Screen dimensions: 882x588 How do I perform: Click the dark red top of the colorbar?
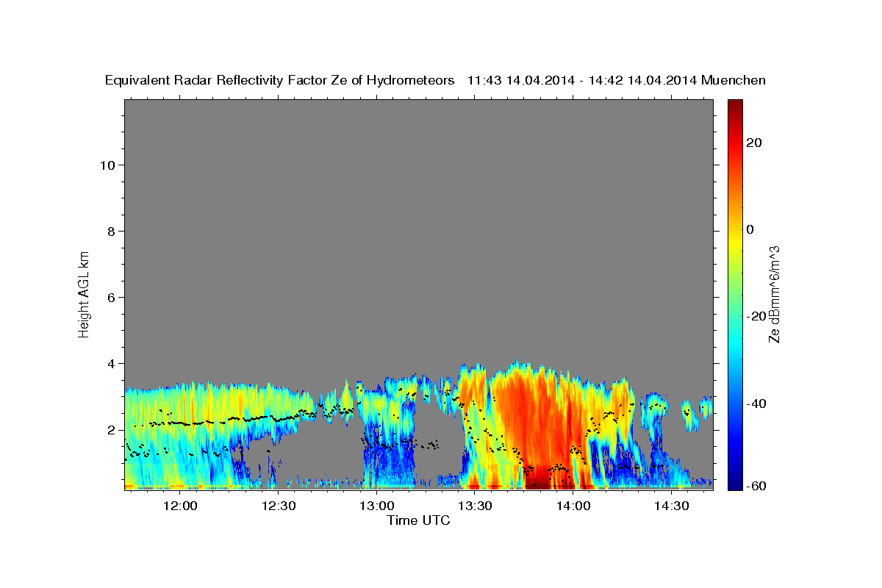tap(735, 107)
